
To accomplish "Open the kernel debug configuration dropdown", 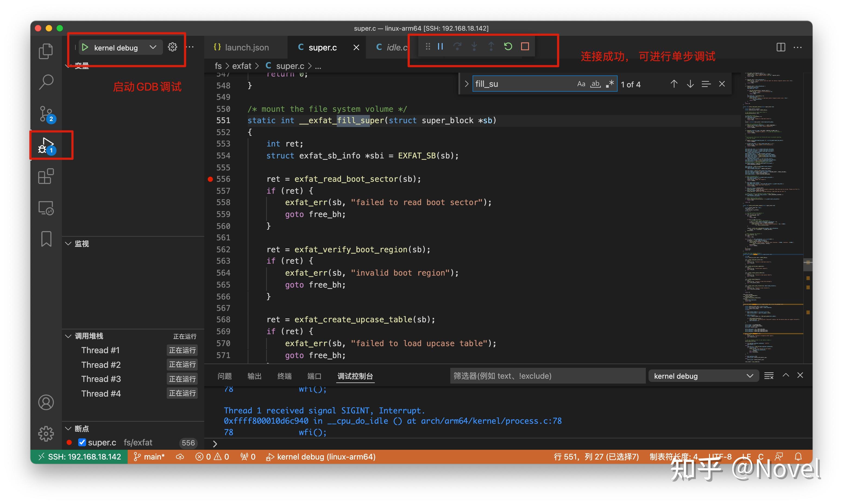I will pyautogui.click(x=153, y=47).
